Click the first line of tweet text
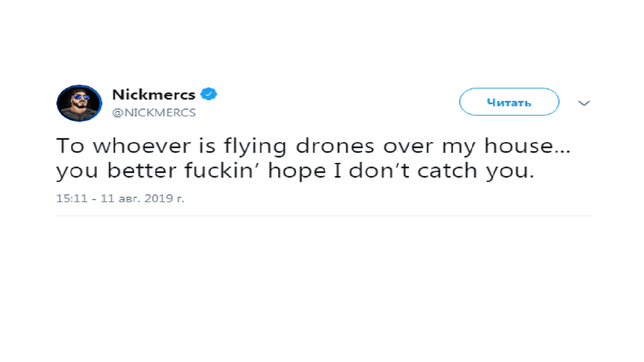The height and width of the screenshot is (362, 644). 313,146
